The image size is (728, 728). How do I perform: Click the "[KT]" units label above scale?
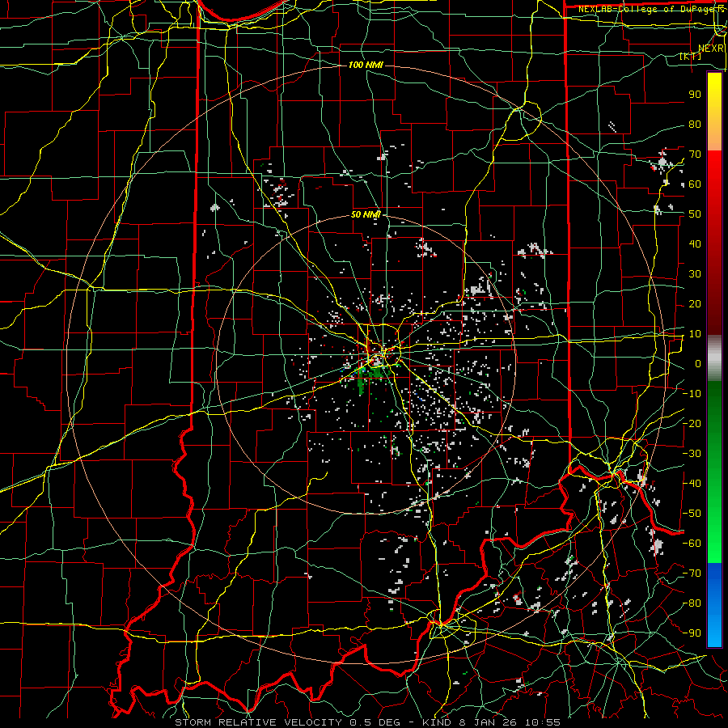pyautogui.click(x=690, y=56)
